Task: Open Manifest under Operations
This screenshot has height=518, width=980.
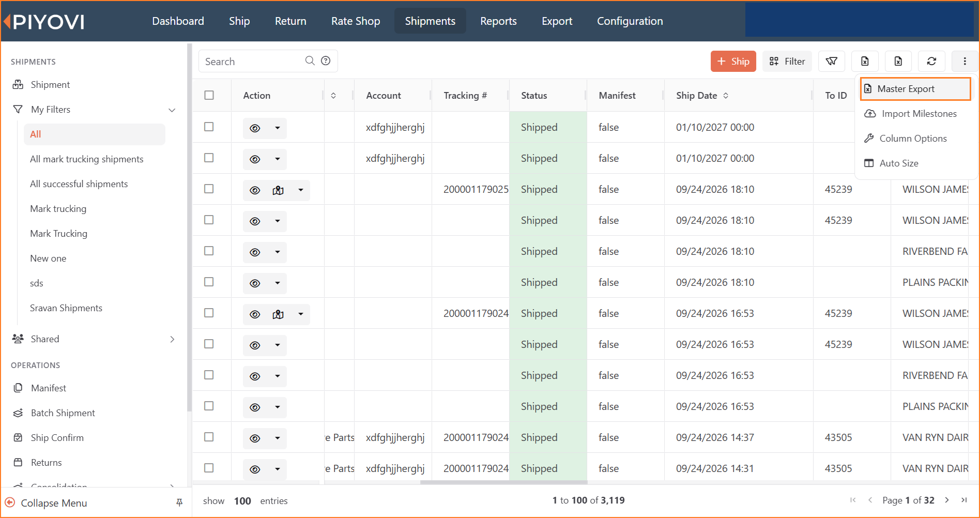Action: pos(49,388)
